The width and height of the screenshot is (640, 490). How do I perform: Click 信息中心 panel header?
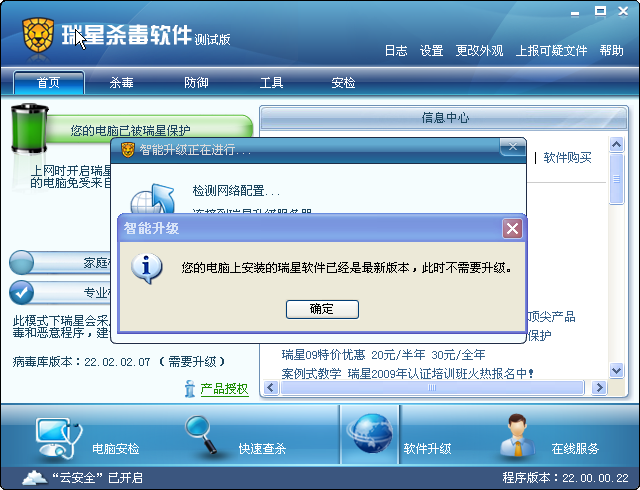(x=444, y=118)
